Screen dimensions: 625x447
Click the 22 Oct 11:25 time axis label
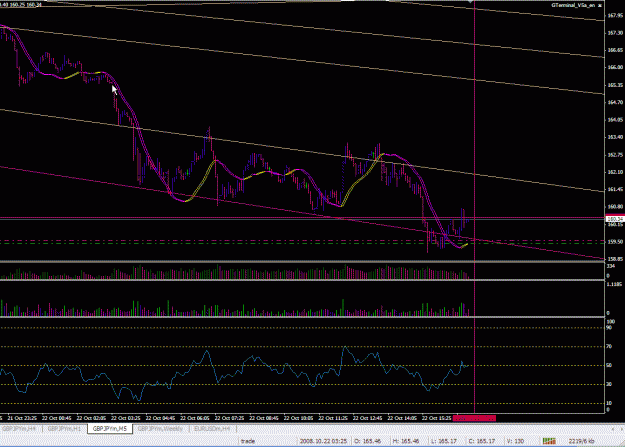point(333,418)
